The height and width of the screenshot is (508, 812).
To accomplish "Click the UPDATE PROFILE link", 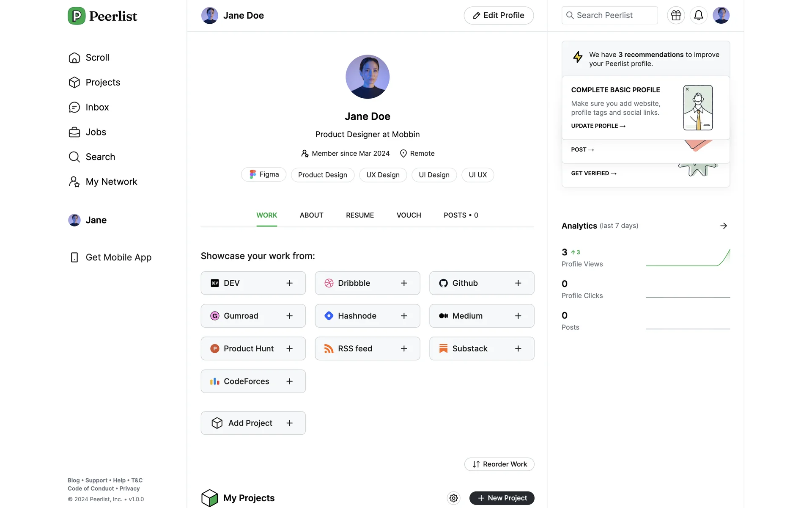I will coord(598,126).
